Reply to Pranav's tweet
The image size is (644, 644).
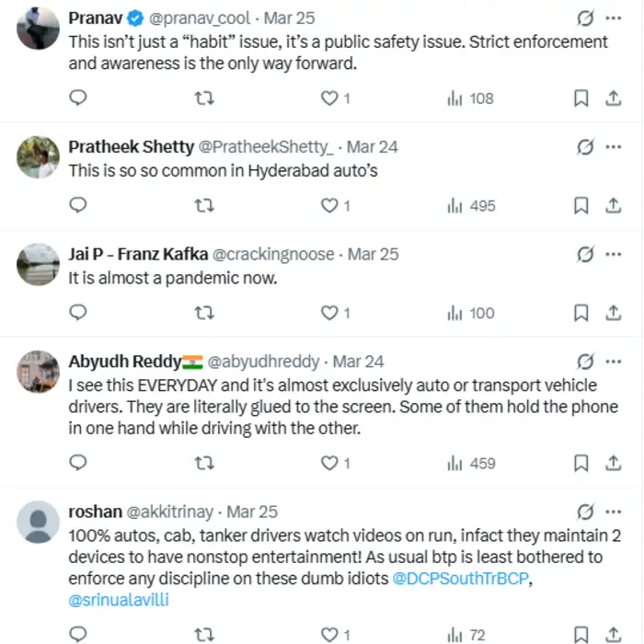(x=78, y=98)
